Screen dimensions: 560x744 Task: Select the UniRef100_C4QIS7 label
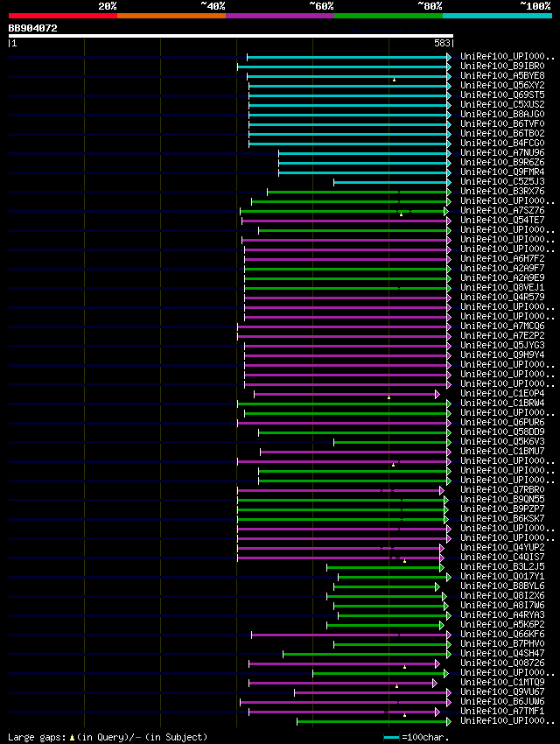[502, 557]
